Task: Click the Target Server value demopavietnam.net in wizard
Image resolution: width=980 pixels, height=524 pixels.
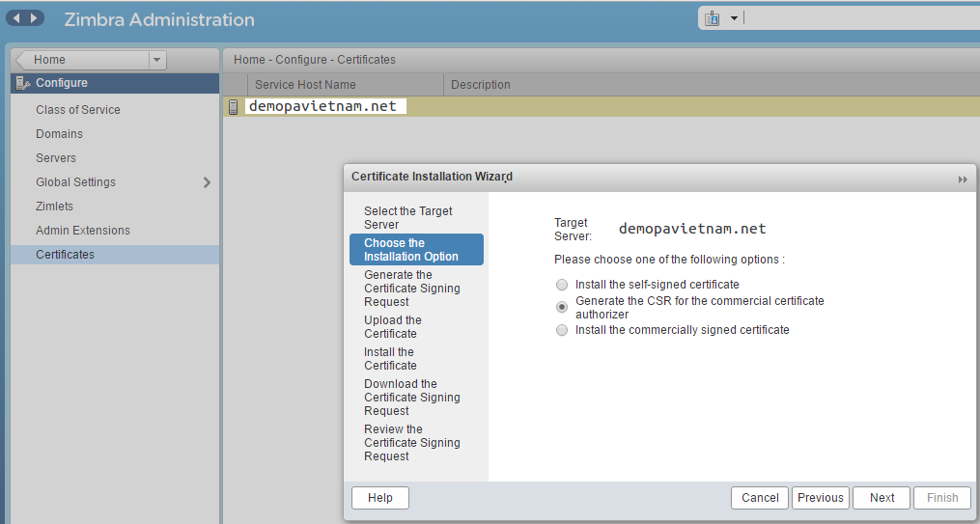Action: coord(692,229)
